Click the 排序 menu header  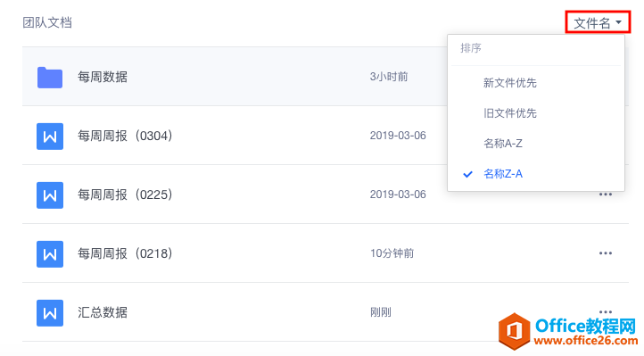click(471, 48)
